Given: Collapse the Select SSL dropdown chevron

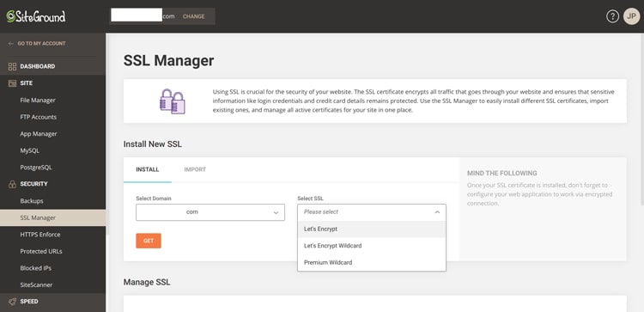Looking at the screenshot, I should point(437,212).
